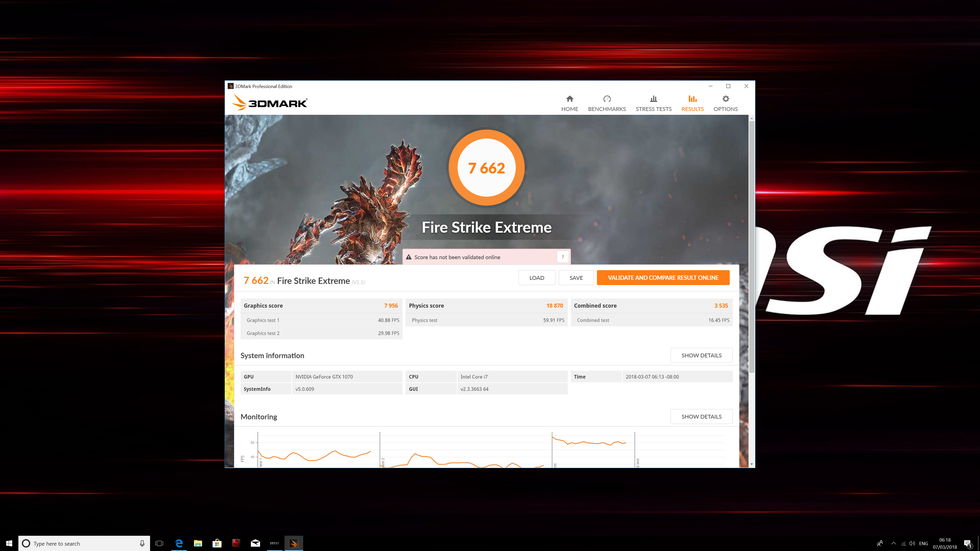Open Microsoft Edge from the taskbar

(178, 543)
